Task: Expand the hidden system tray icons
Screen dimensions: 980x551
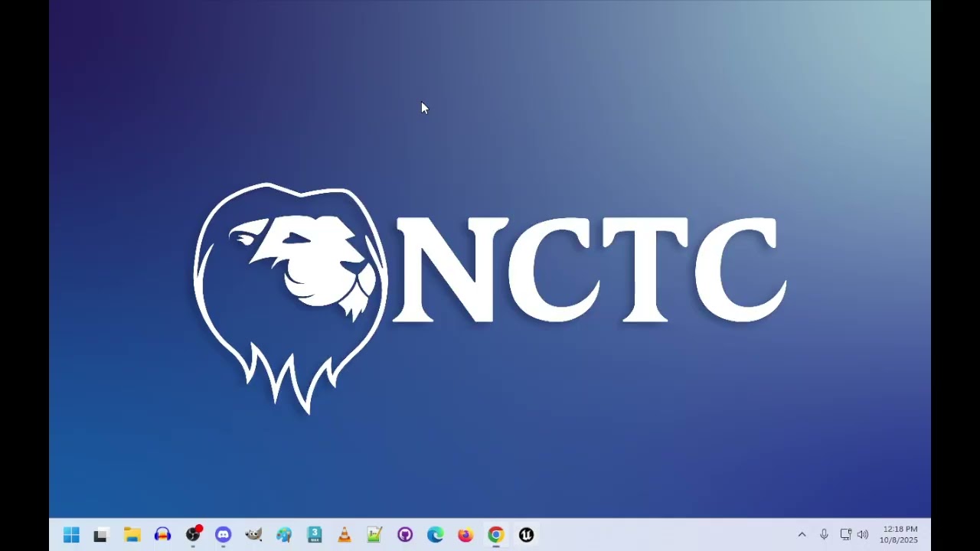Action: (x=802, y=535)
